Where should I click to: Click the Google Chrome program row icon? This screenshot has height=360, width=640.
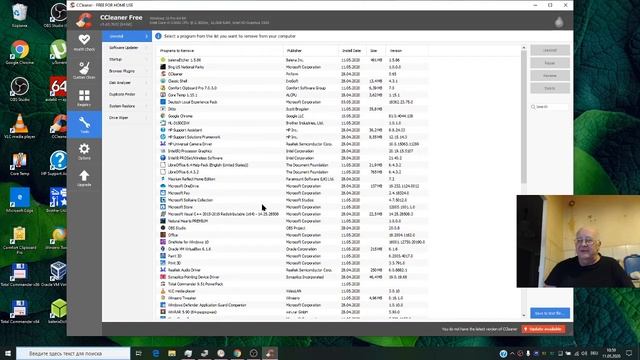(x=163, y=116)
